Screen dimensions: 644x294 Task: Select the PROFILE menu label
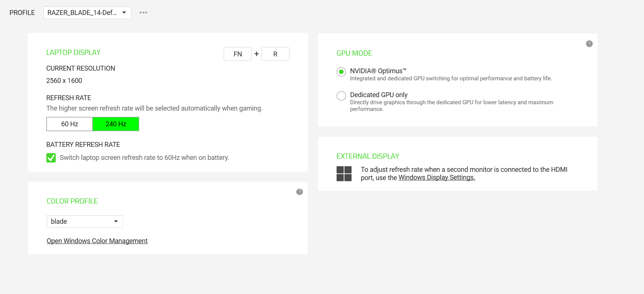pos(22,12)
